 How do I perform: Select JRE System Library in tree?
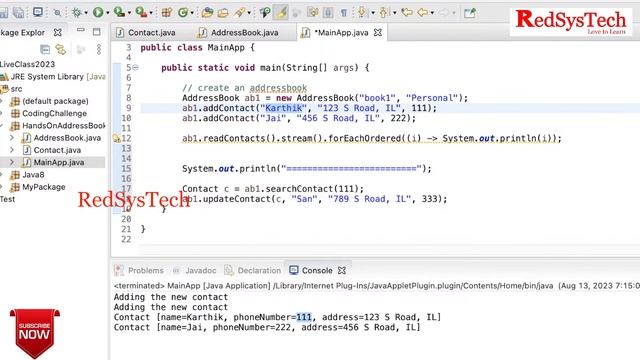[53, 77]
